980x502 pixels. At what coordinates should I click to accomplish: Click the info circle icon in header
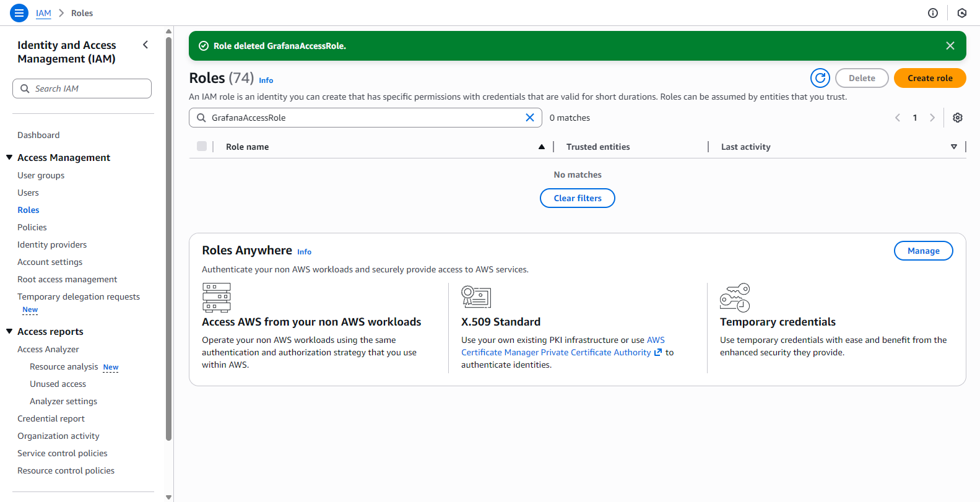click(x=933, y=13)
